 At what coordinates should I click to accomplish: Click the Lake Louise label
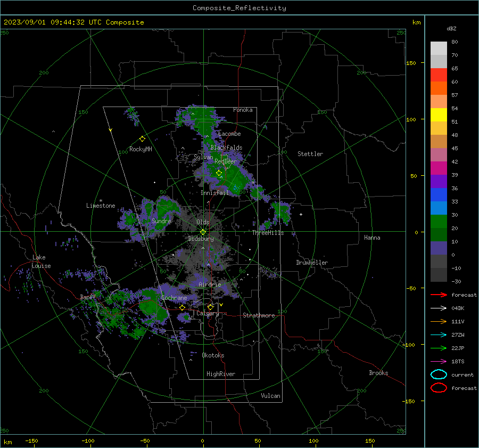tap(41, 262)
